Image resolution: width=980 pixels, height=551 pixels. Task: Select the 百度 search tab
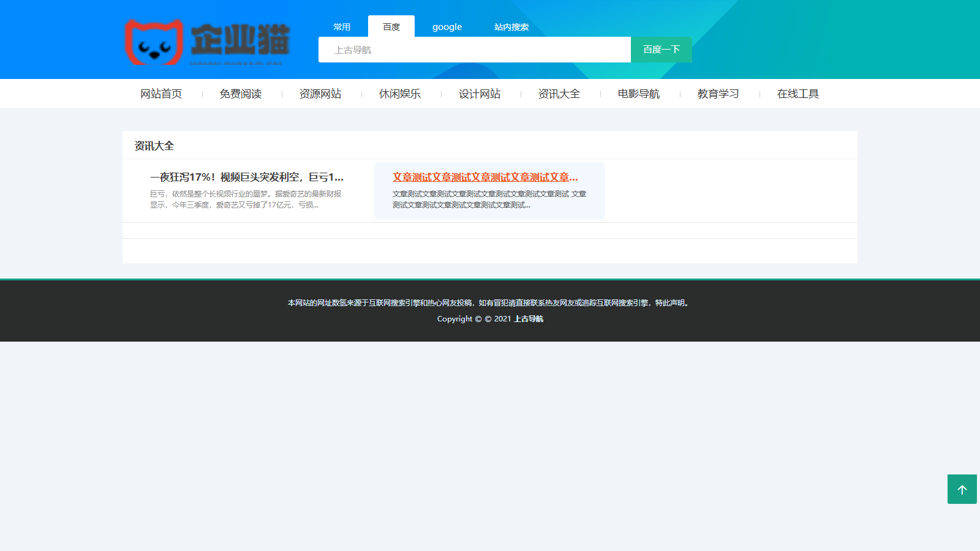391,27
